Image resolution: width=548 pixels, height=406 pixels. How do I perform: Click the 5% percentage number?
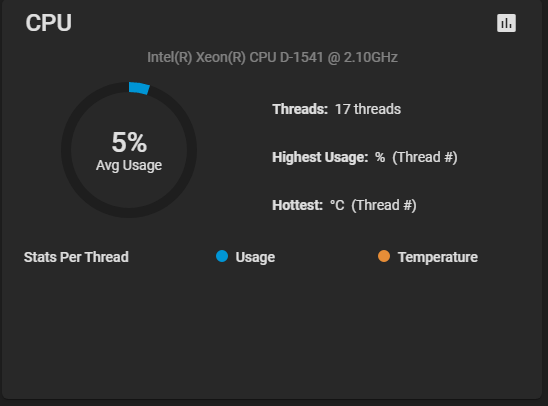pyautogui.click(x=129, y=142)
